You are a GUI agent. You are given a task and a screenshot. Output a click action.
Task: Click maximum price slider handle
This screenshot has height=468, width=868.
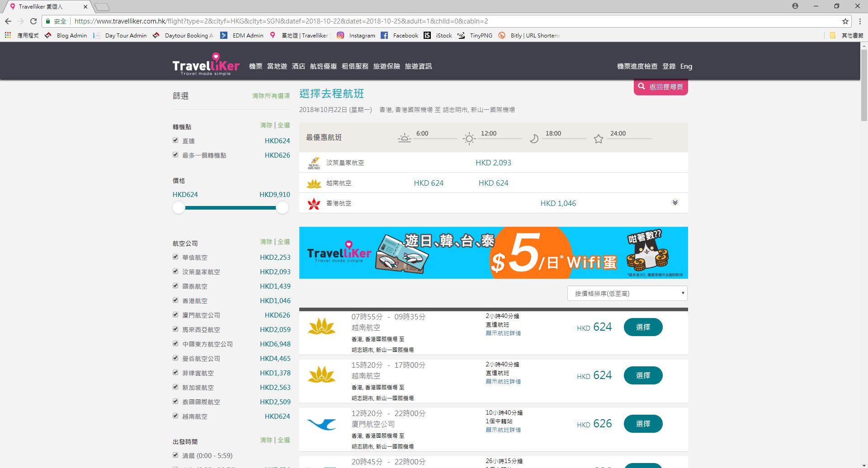(283, 208)
